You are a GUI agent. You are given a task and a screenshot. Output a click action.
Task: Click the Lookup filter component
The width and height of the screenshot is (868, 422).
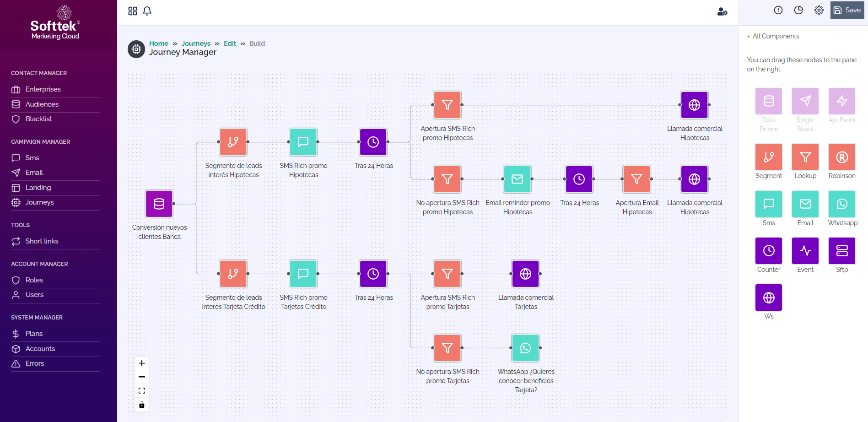pos(805,157)
